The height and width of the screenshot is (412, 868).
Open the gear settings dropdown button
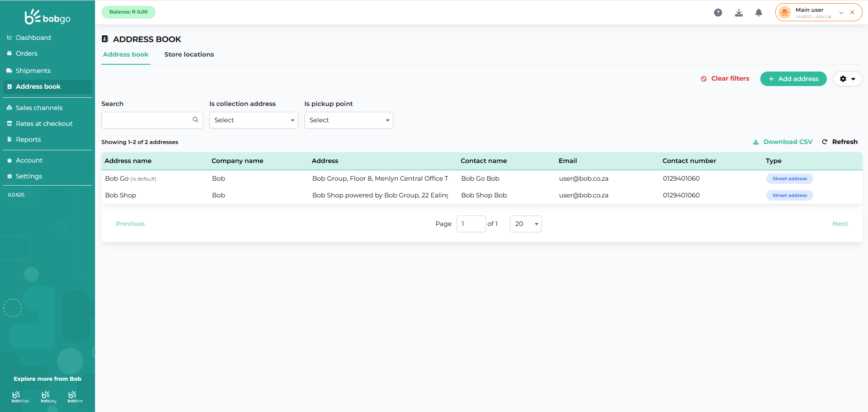(847, 79)
